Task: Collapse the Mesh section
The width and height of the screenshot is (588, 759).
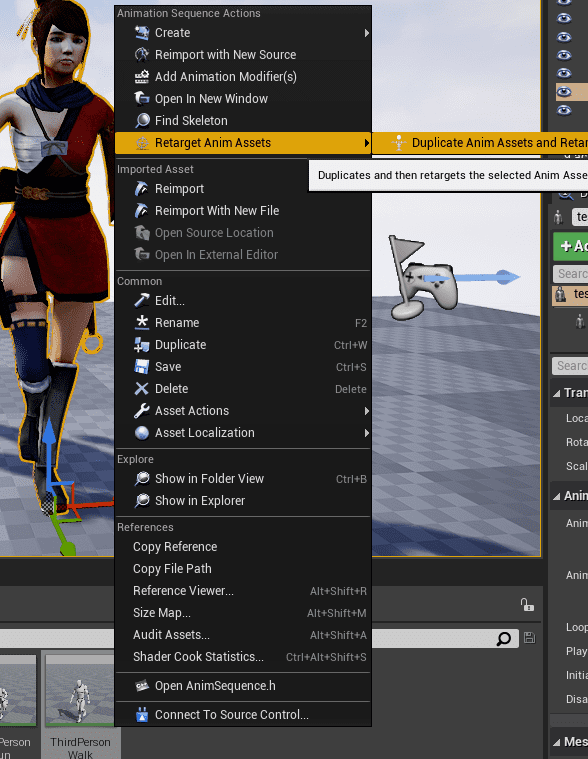Action: pyautogui.click(x=557, y=742)
